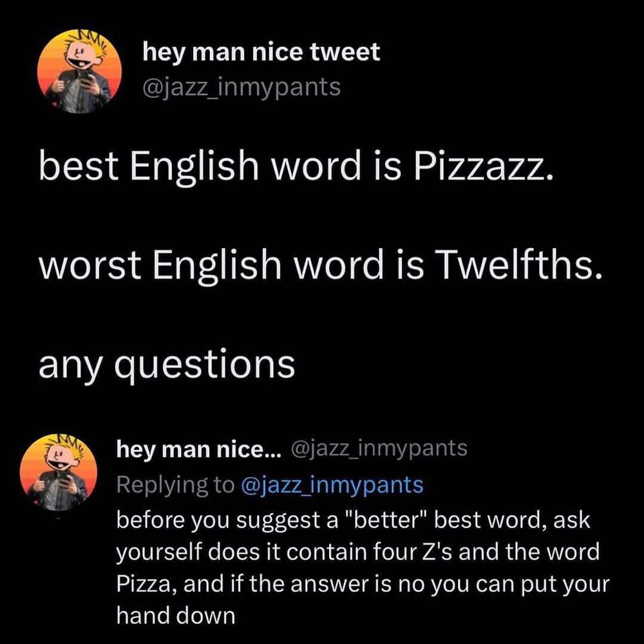Viewport: 644px width, 644px height.
Task: Click the "Replying to" label
Action: click(175, 485)
